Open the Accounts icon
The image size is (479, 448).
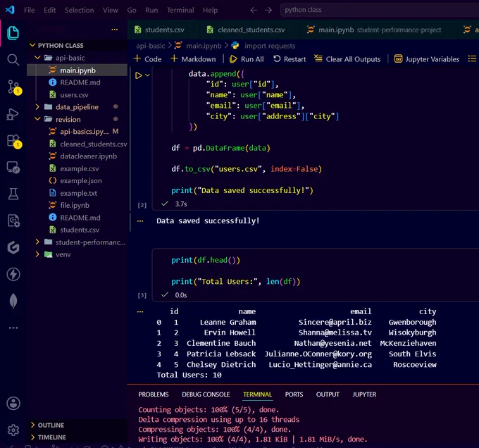(13, 403)
